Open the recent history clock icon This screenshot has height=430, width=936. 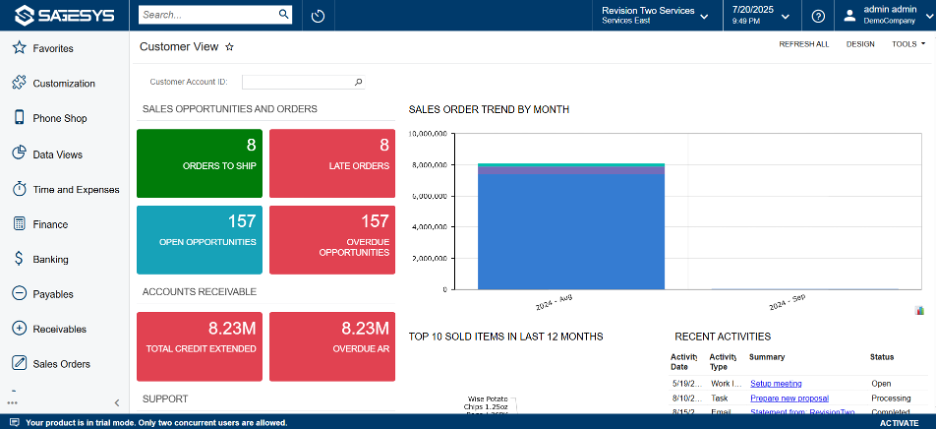tap(318, 16)
